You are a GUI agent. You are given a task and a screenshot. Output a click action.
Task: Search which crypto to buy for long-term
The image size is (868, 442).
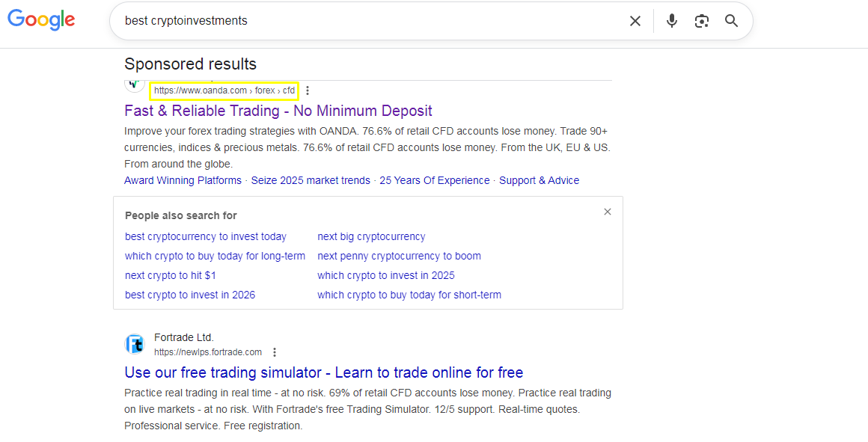[215, 256]
